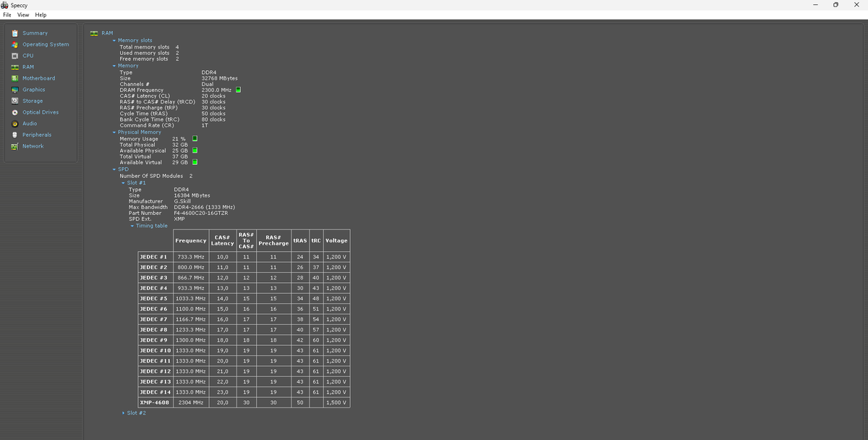The image size is (868, 440).
Task: Toggle the Memory Usage graph indicator
Action: coord(195,138)
